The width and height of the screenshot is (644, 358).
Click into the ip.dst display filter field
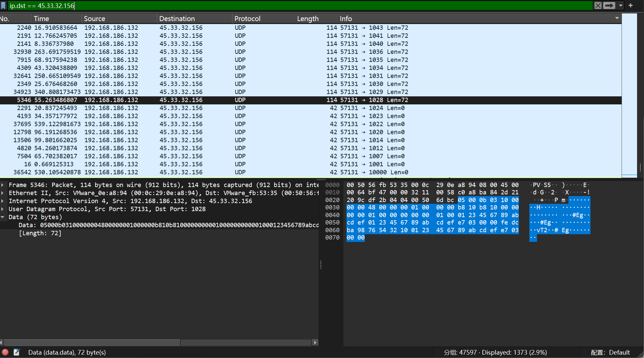coord(301,6)
